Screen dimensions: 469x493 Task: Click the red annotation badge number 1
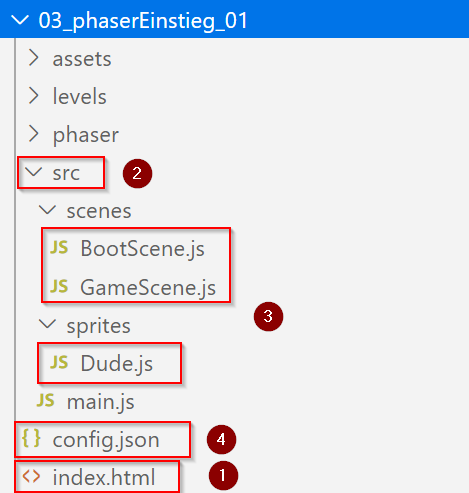(223, 475)
